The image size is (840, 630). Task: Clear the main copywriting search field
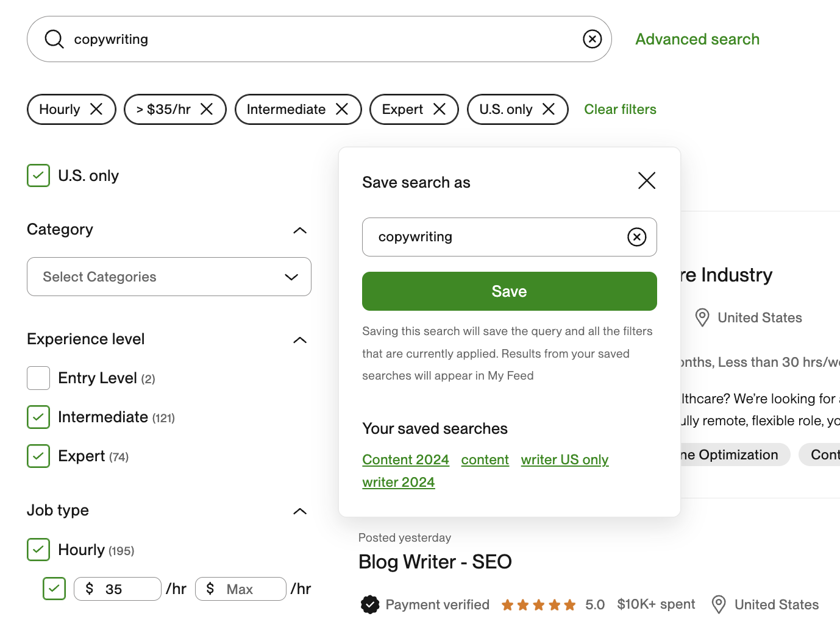592,39
